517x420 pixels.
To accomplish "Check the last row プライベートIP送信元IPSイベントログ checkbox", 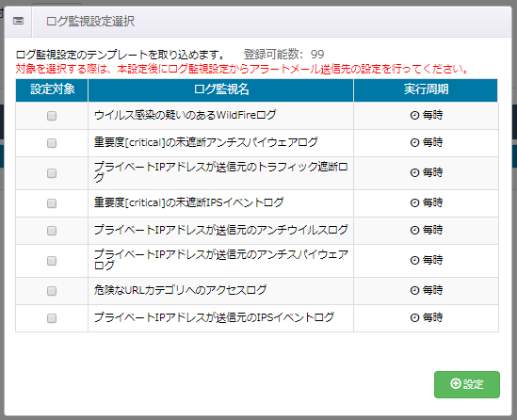I will point(52,318).
